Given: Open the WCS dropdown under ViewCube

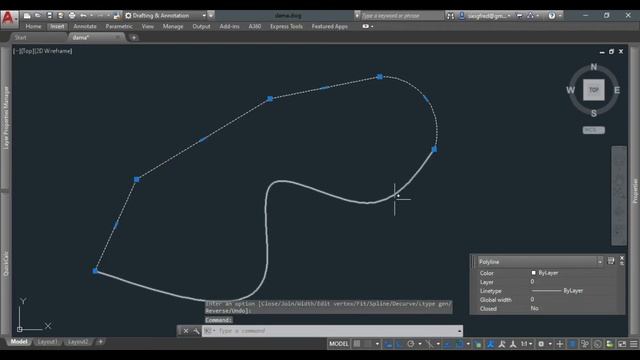Looking at the screenshot, I should (x=593, y=130).
